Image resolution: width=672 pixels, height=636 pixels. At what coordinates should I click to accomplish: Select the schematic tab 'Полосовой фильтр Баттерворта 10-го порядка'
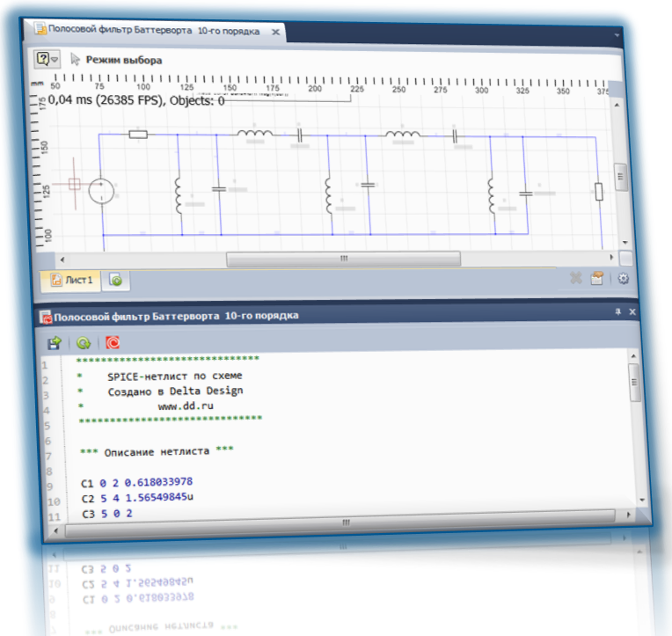(153, 30)
